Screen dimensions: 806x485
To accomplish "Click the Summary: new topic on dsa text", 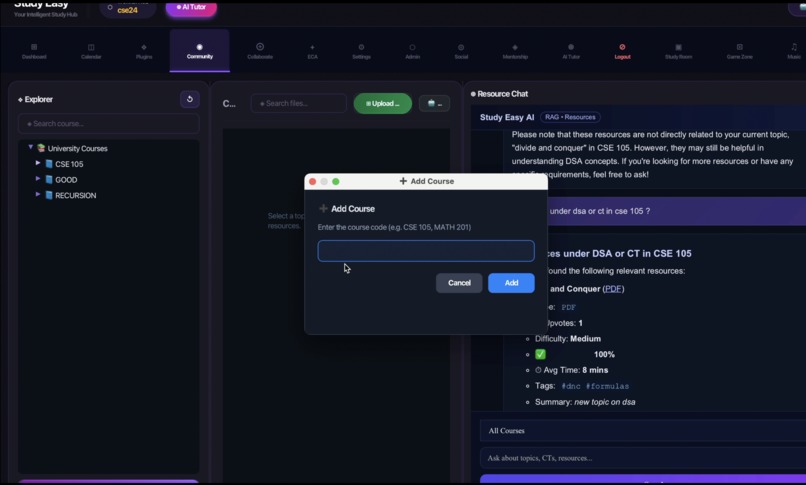I will [x=585, y=402].
